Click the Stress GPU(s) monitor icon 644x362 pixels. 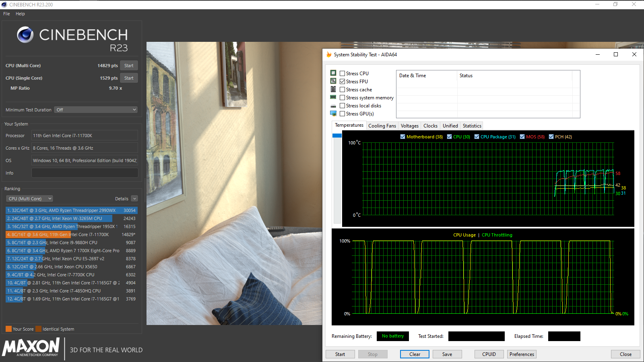333,113
